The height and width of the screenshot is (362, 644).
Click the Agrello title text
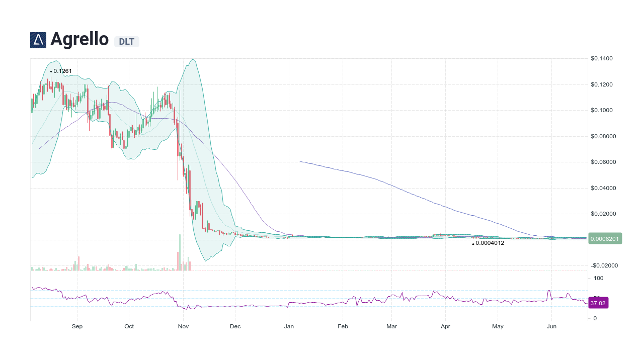click(x=79, y=39)
